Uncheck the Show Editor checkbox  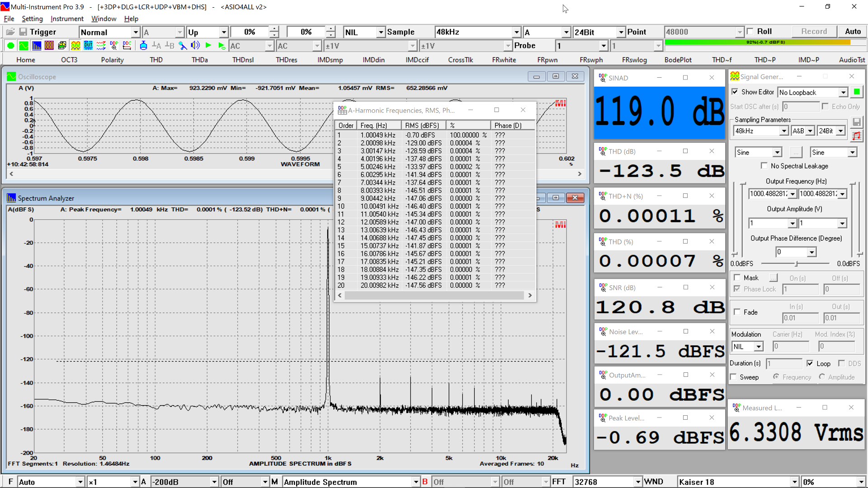click(x=735, y=92)
